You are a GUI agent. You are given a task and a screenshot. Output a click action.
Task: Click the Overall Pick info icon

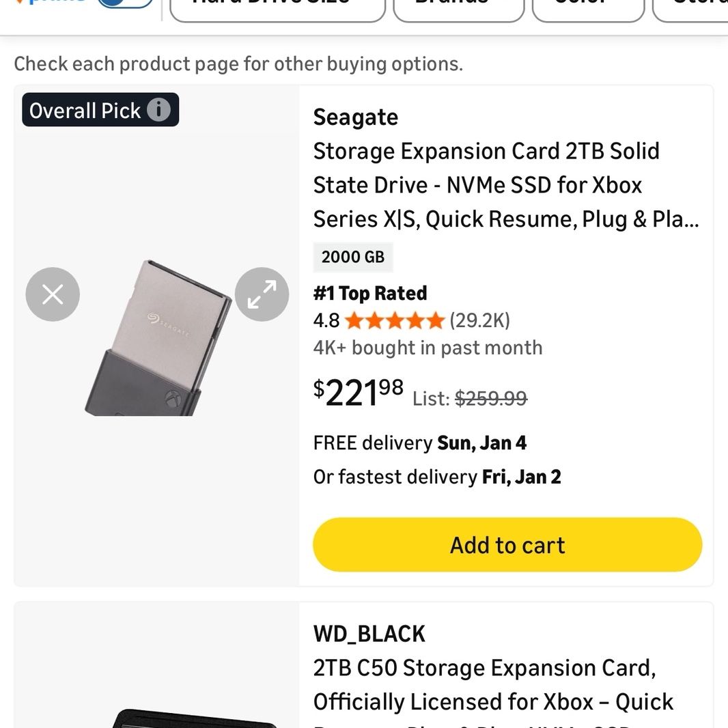(159, 110)
